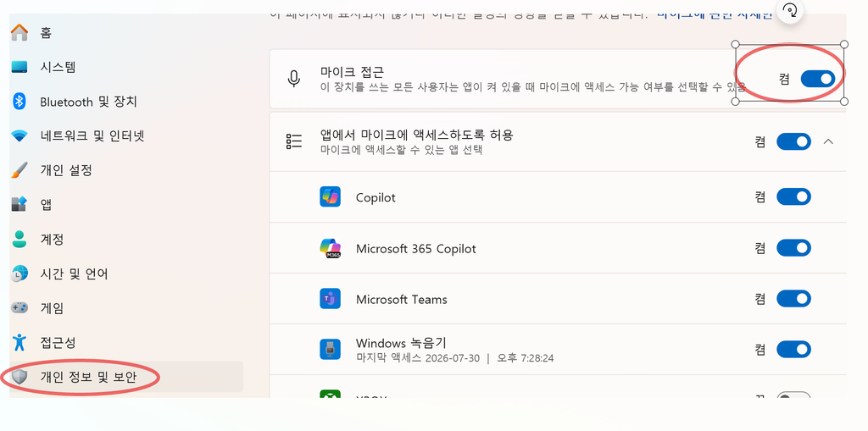This screenshot has width=868, height=431.
Task: Click the list icon beside 앱에서 마이크에 액세스하도록 허용
Action: [294, 141]
